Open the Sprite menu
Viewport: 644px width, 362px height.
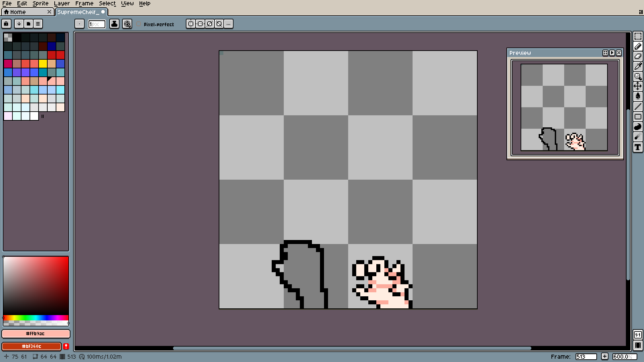point(40,3)
